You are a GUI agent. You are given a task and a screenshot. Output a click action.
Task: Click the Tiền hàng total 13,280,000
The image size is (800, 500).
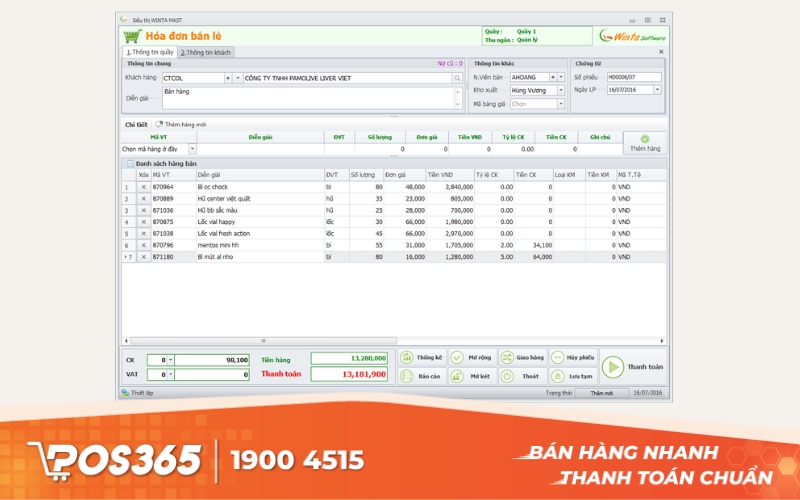coord(349,358)
